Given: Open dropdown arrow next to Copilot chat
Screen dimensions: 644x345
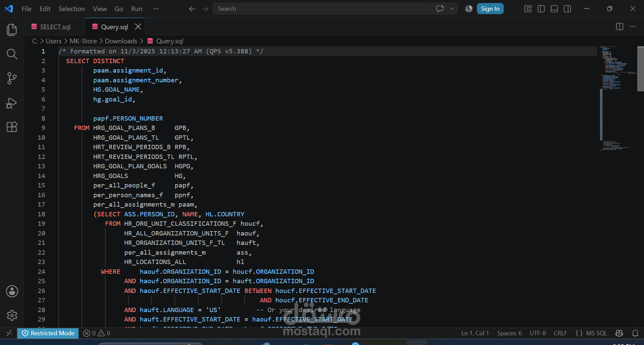Looking at the screenshot, I should (x=452, y=9).
